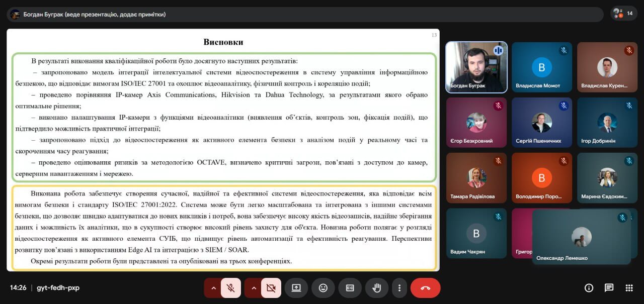The height and width of the screenshot is (304, 644).
Task: Select Богдан Буграк presenter video tile
Action: point(476,67)
